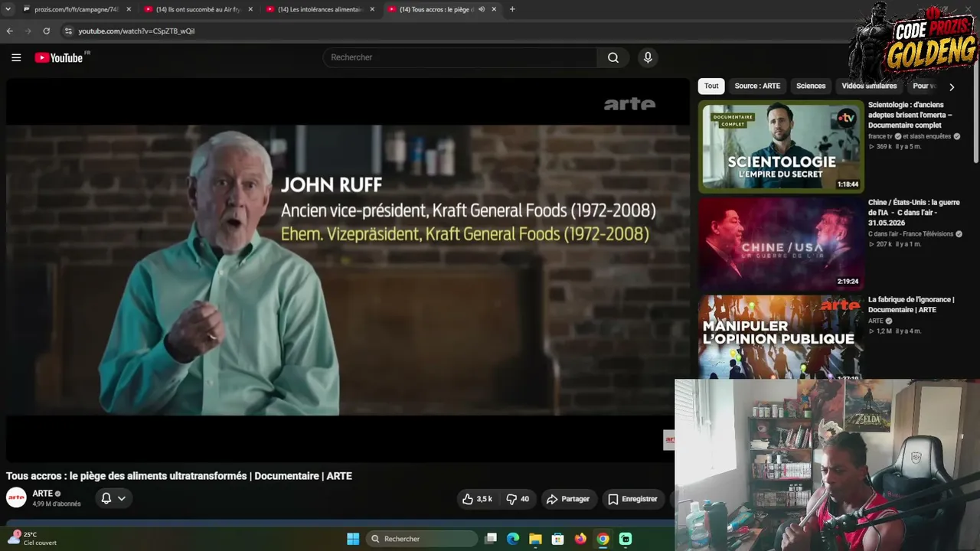This screenshot has width=980, height=551.
Task: Select the 'Sciences' filter chip
Action: click(x=811, y=86)
